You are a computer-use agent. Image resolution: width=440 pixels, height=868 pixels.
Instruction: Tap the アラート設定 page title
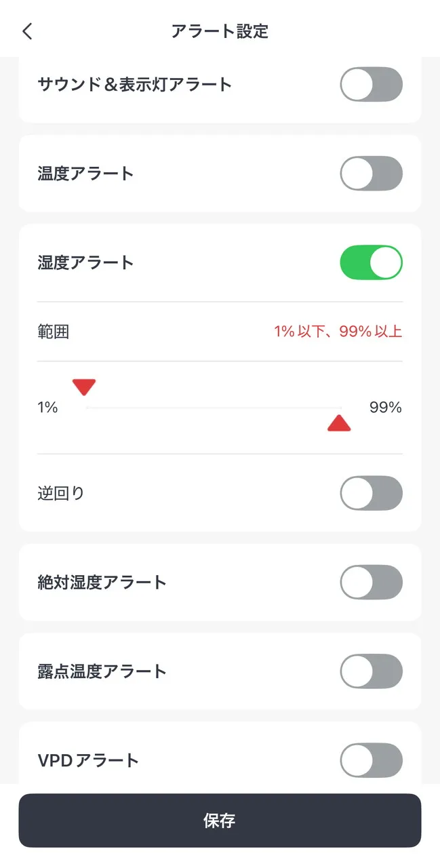pos(220,31)
